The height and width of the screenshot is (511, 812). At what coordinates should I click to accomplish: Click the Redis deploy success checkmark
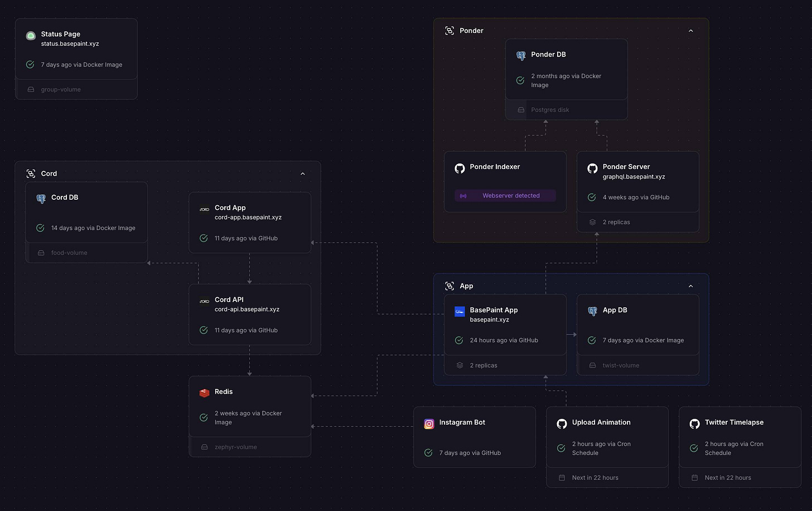tap(204, 417)
